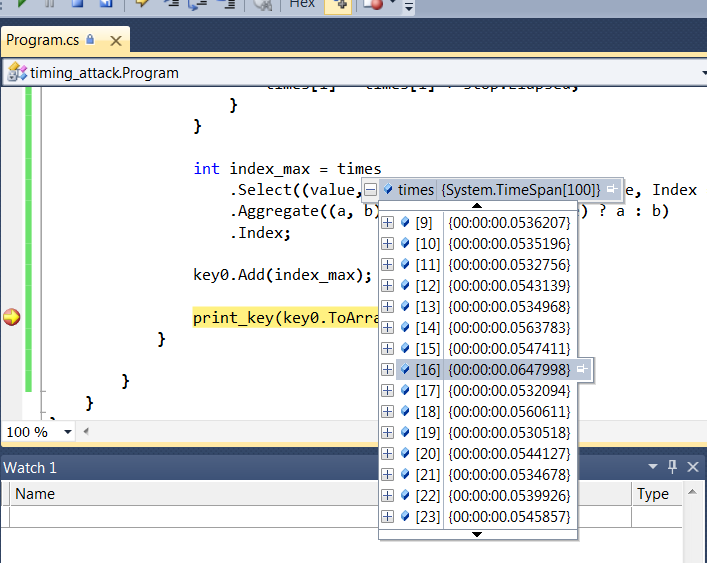Image resolution: width=707 pixels, height=563 pixels.
Task: Expand the [17] TimeSpan entry
Action: click(387, 390)
